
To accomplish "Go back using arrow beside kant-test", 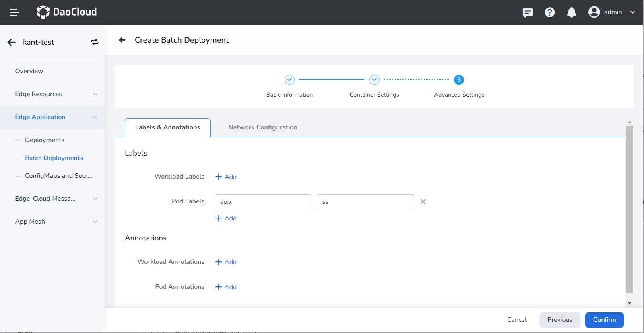I will pos(12,42).
